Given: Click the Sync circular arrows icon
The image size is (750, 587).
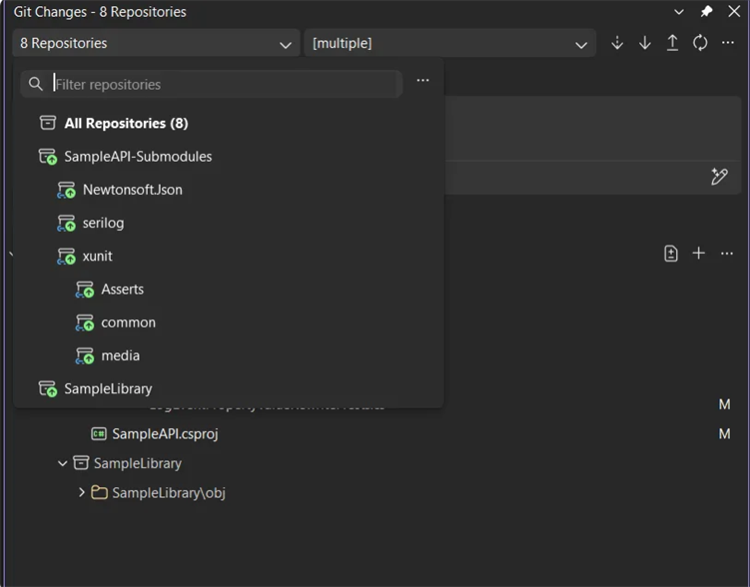Looking at the screenshot, I should [x=700, y=43].
